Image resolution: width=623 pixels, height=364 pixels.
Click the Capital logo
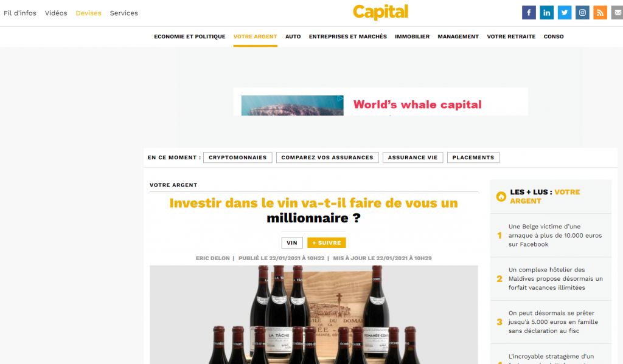380,12
